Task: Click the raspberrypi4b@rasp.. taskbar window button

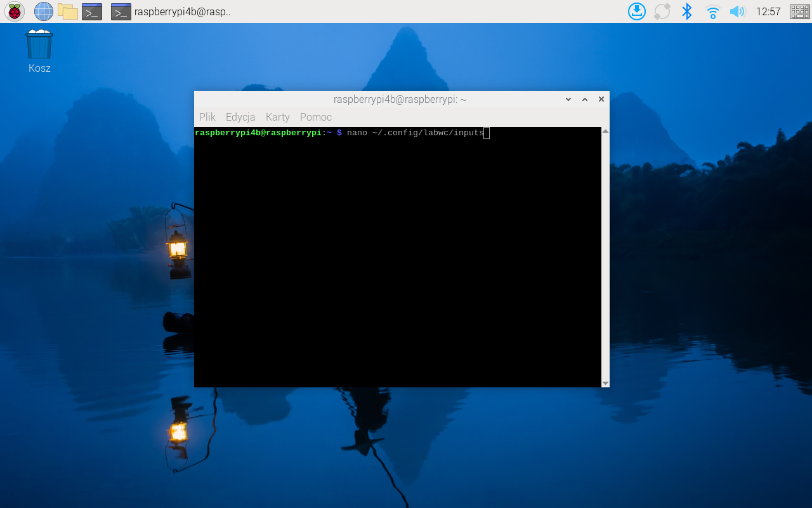Action: (171, 11)
